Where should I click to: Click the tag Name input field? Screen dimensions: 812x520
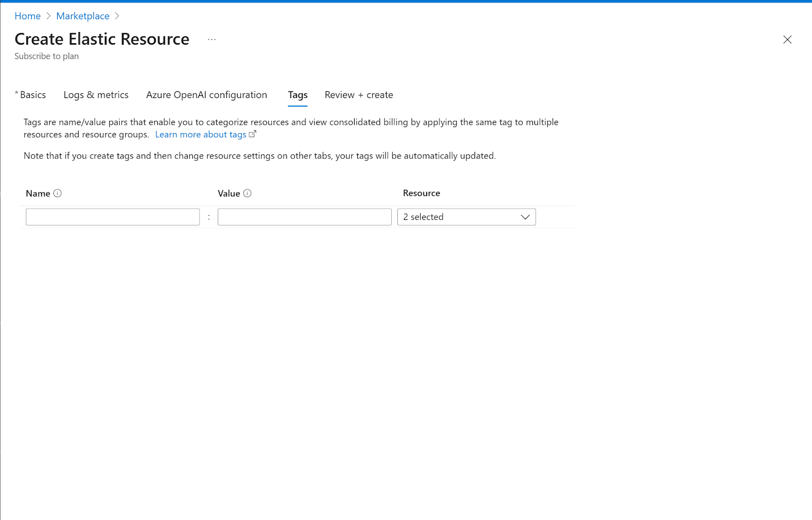[112, 216]
